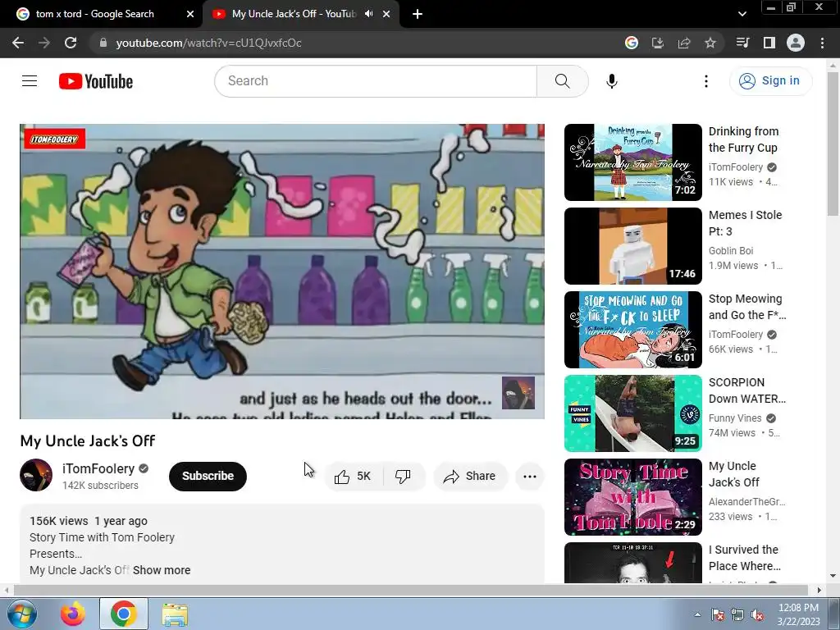Bookmark this page with the star
Image resolution: width=840 pixels, height=630 pixels.
(710, 43)
